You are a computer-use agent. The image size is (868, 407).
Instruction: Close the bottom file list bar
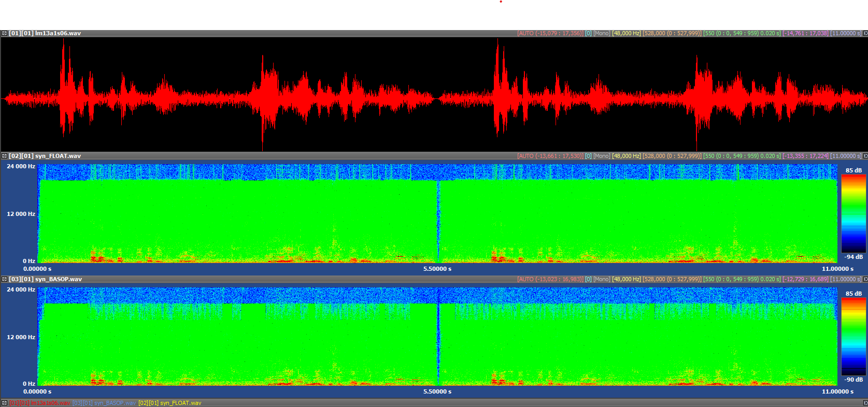coord(865,403)
